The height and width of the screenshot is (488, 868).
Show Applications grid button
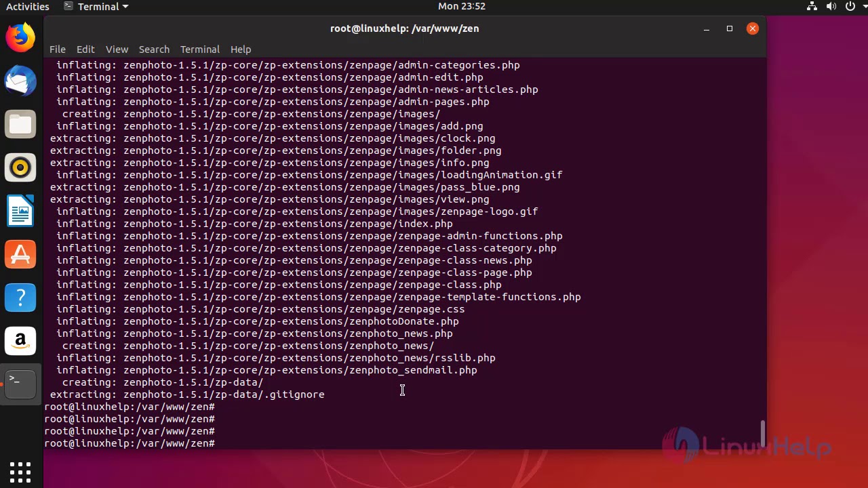[x=20, y=472]
